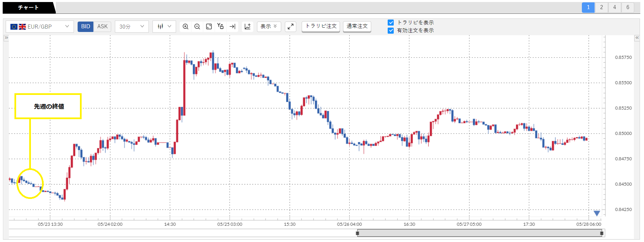Viewport: 644px width, 242px height.
Task: Switch to 1-chart layout
Action: click(x=588, y=7)
